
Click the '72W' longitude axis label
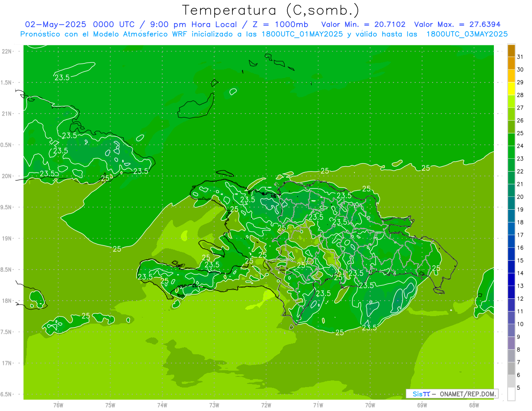266,405
